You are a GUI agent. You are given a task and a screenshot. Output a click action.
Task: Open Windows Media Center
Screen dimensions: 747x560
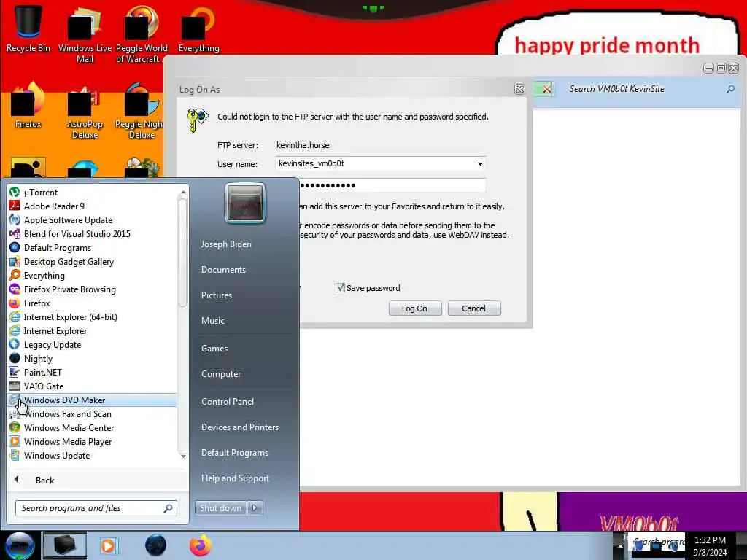pos(92,427)
